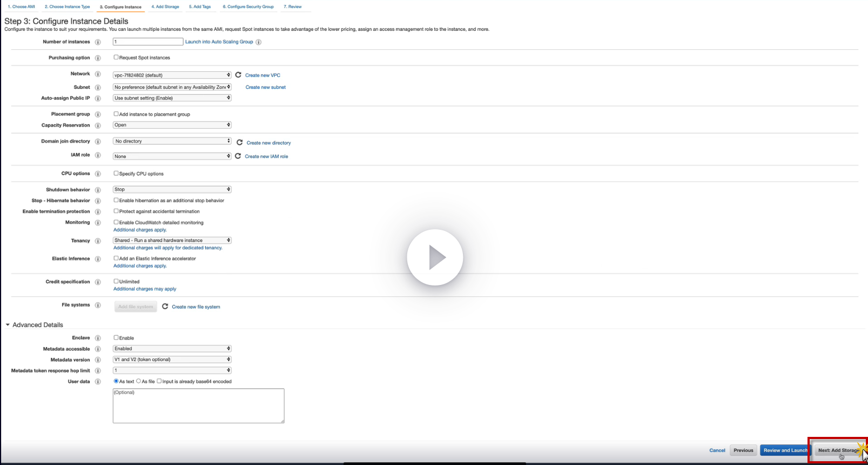Open the Auto-assign Public IP dropdown
This screenshot has height=465, width=868.
point(172,98)
